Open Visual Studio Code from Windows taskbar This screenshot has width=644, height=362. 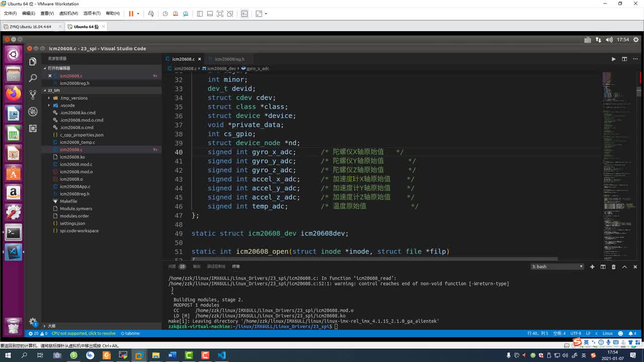coord(222,355)
